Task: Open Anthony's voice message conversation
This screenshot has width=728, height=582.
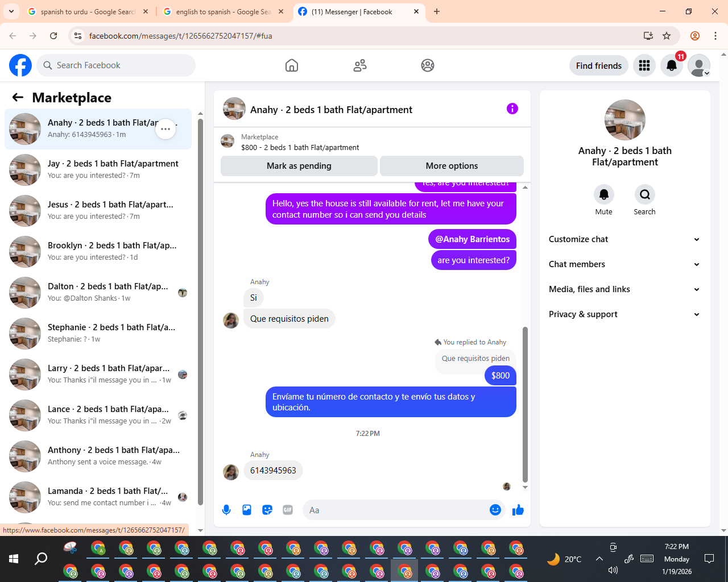Action: click(98, 456)
